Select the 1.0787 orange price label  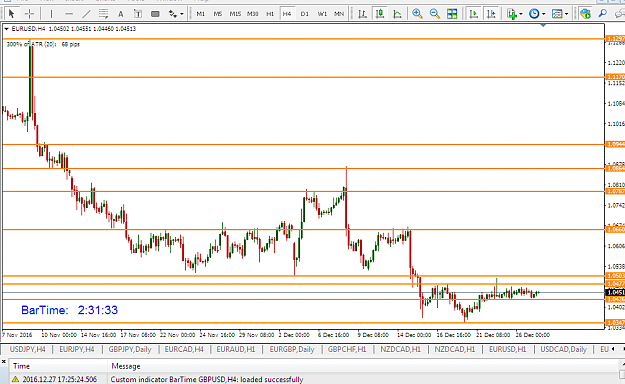(x=615, y=191)
